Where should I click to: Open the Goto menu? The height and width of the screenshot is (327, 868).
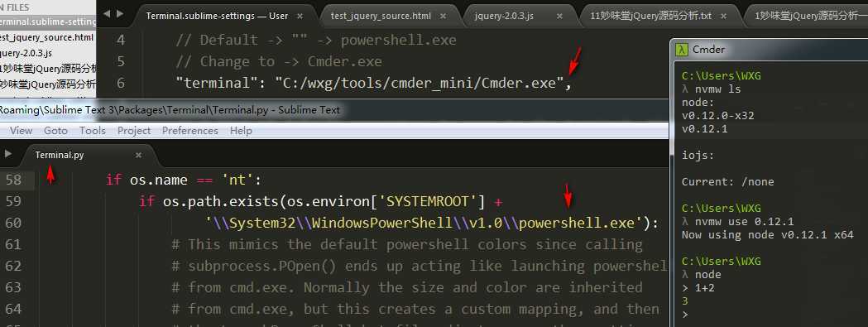point(55,131)
